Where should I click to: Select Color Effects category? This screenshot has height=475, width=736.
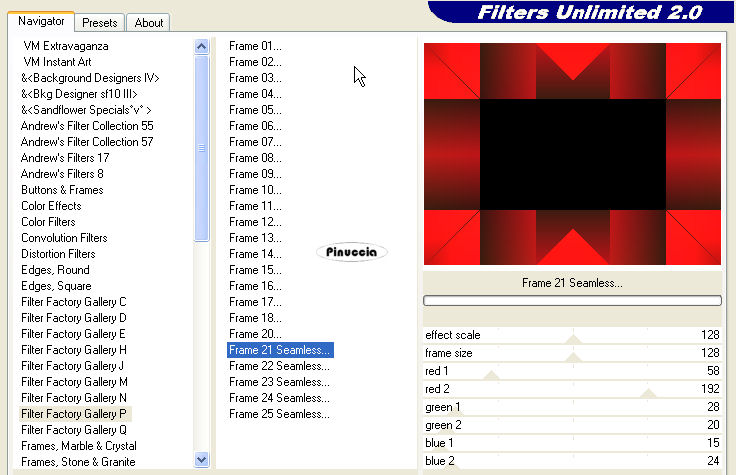point(51,206)
